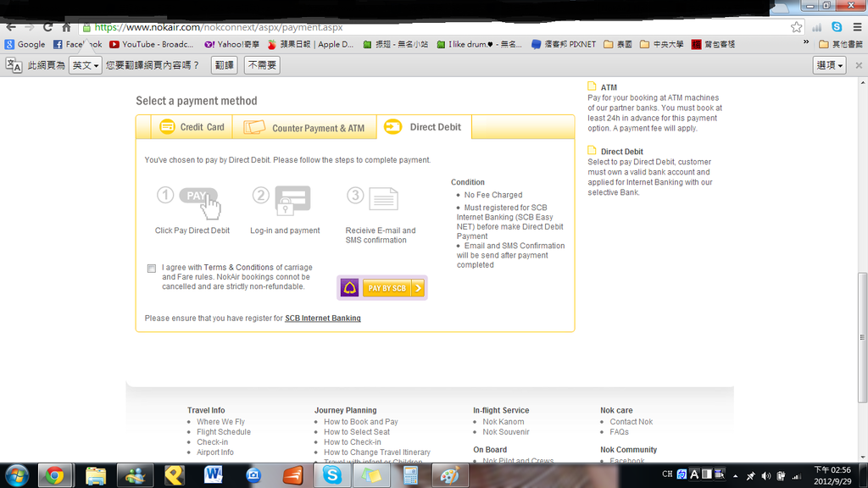Screen dimensions: 868x488
Task: Open the I like drum bookmark
Action: coord(479,44)
